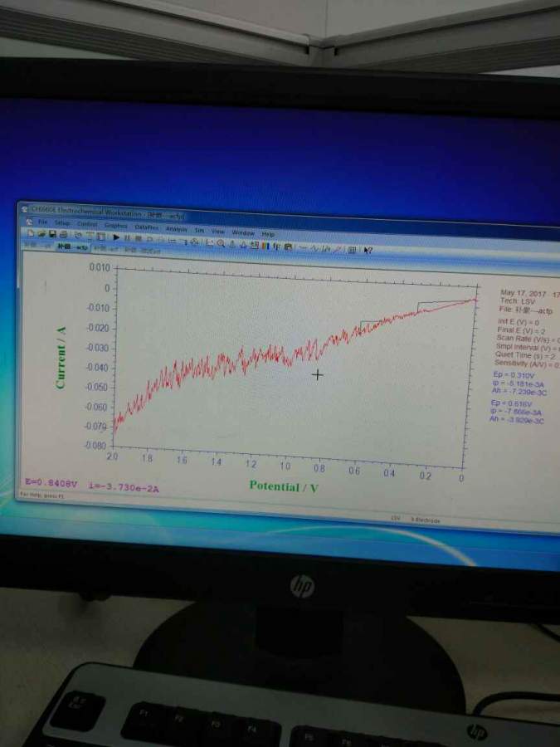Click the data list grid icon

point(352,250)
